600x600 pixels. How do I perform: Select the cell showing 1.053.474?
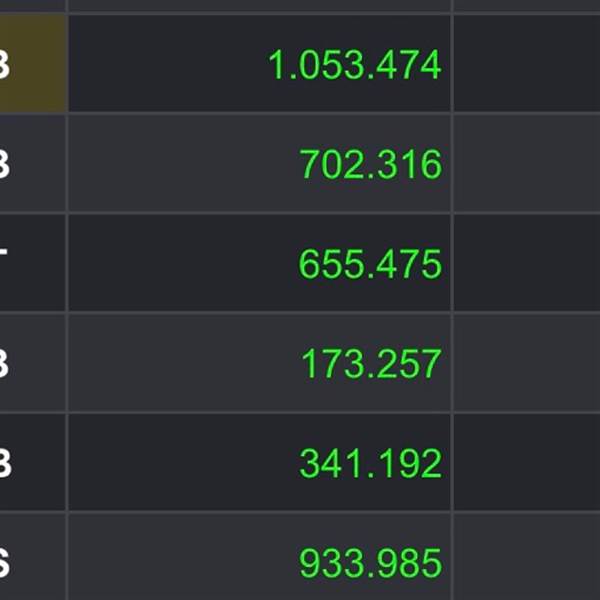[260, 64]
